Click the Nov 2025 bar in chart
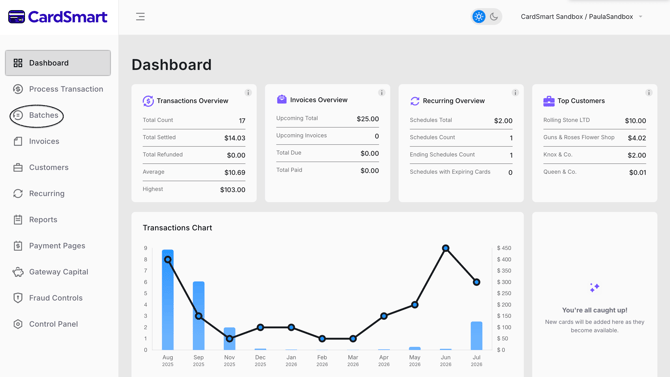 tap(229, 339)
